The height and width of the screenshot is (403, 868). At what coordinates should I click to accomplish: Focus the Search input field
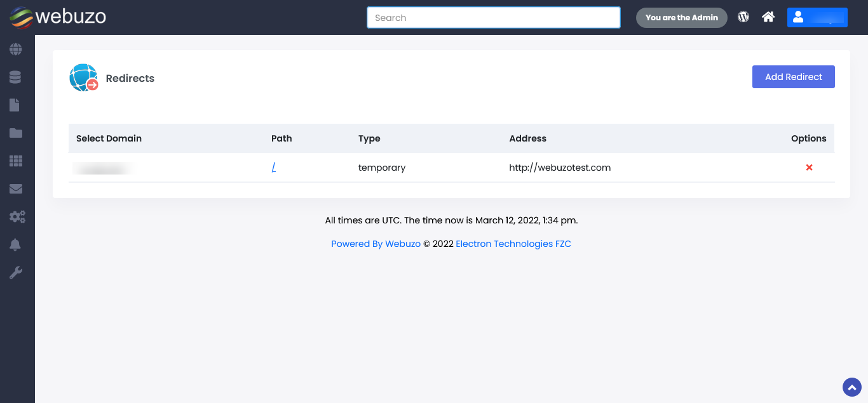tap(493, 18)
